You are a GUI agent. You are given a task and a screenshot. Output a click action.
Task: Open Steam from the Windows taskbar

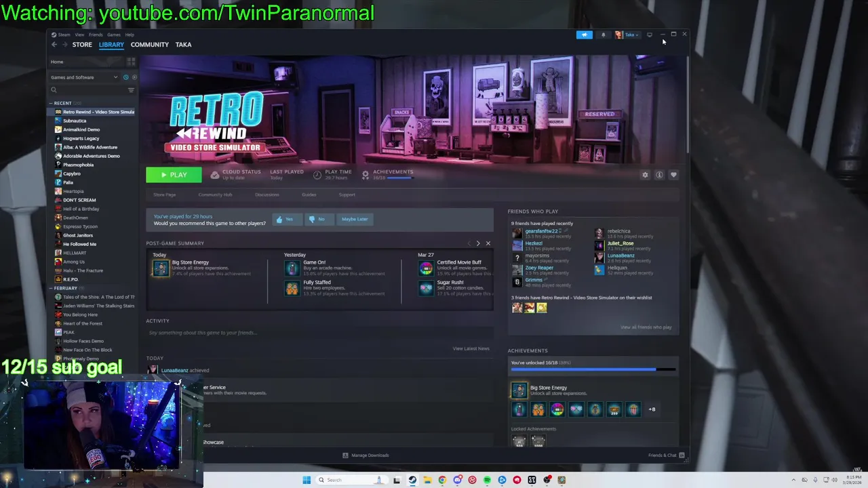[412, 480]
